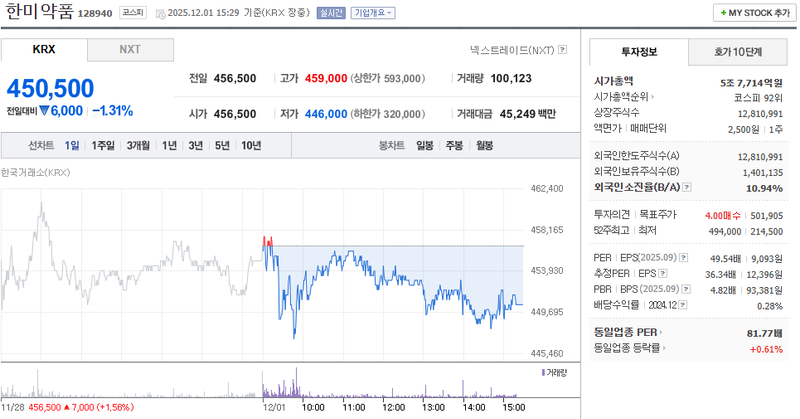Click the market cap 5조 7,714억원
The width and height of the screenshot is (800, 419).
tap(751, 83)
